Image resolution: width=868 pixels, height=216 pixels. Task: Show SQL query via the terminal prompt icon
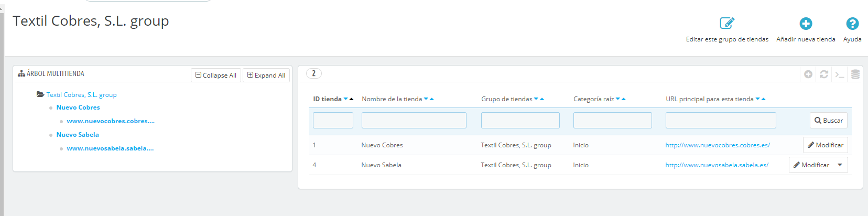[x=840, y=74]
